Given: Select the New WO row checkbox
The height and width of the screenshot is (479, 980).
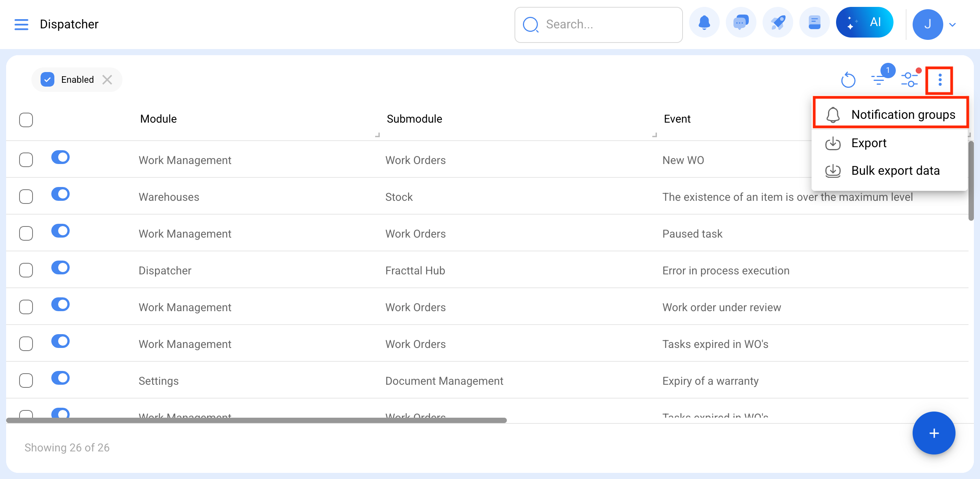Looking at the screenshot, I should (x=26, y=160).
